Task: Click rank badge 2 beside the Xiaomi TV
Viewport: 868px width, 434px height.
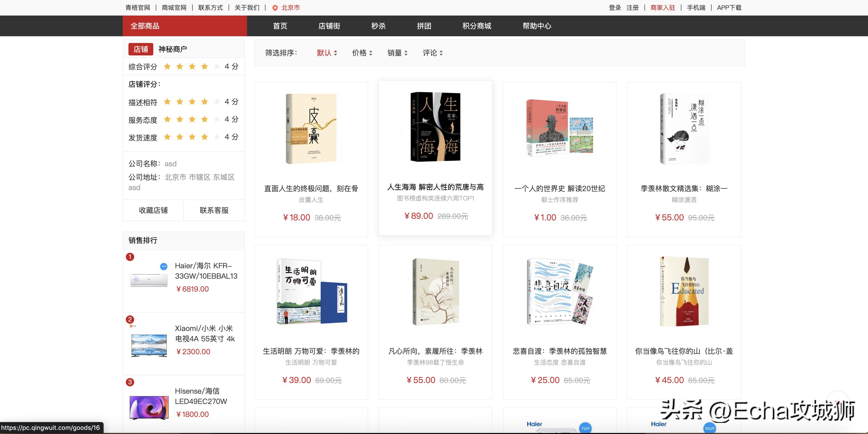Action: tap(131, 319)
